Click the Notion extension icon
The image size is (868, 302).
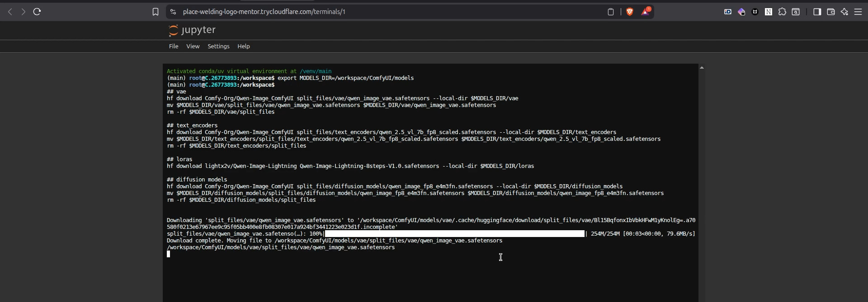click(769, 12)
